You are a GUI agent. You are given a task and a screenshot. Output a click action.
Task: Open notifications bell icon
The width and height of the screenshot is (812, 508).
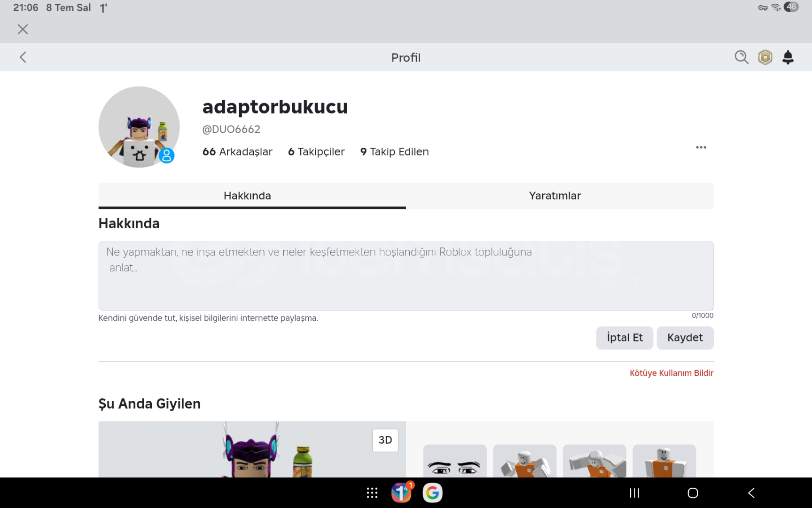click(x=788, y=57)
